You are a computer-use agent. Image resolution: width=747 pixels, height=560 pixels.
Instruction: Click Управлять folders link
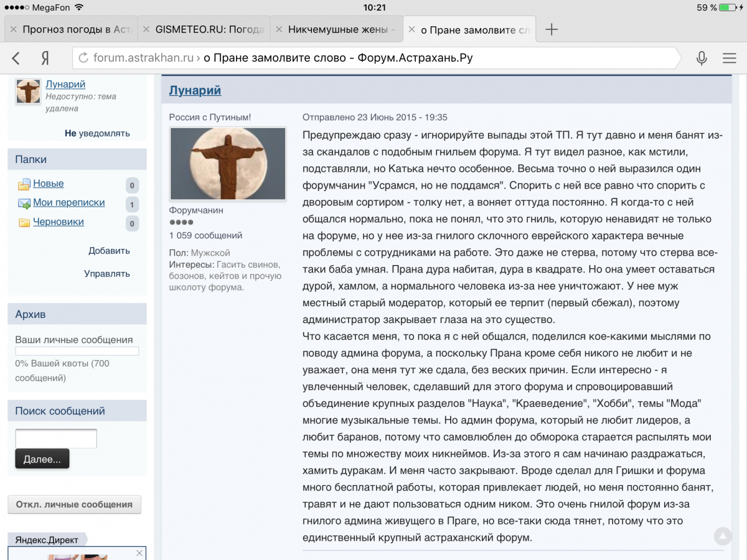107,274
